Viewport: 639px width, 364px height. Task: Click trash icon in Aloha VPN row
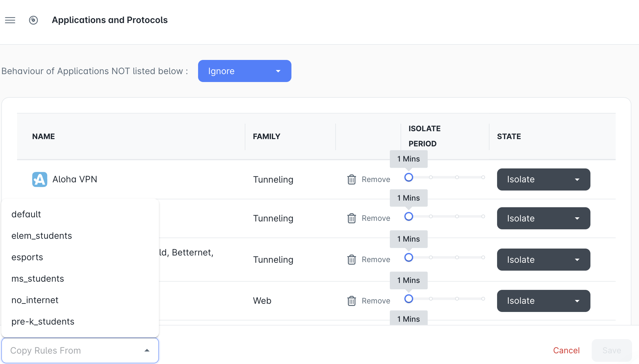pyautogui.click(x=352, y=179)
